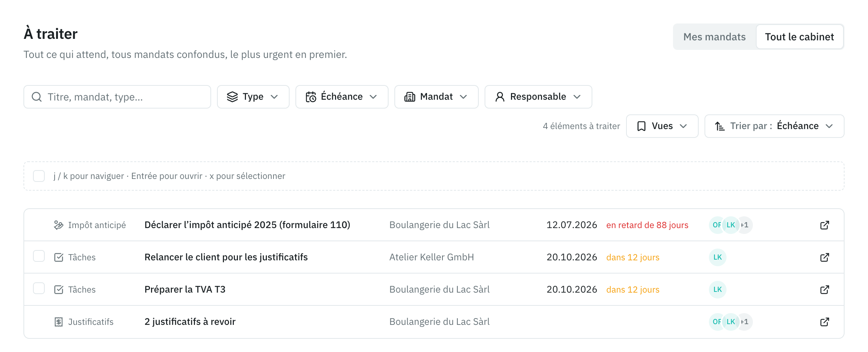Open the Vues saved views dropdown
This screenshot has height=352, width=868.
[x=662, y=126]
